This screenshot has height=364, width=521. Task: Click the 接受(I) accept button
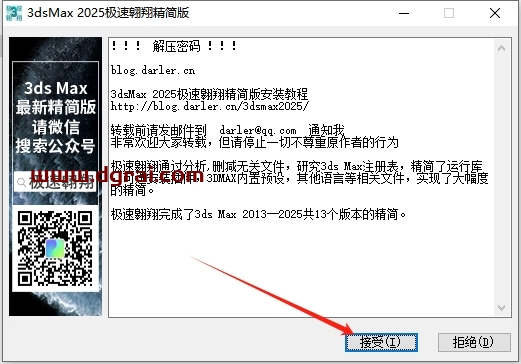click(381, 342)
